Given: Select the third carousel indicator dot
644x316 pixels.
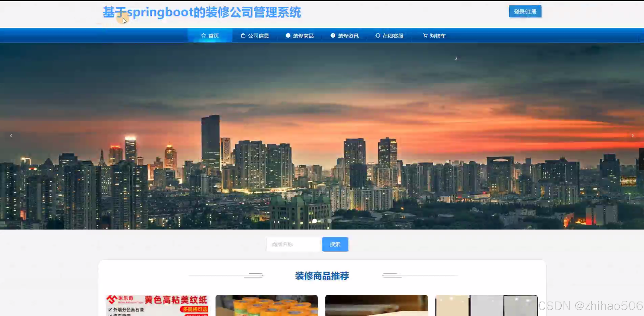Looking at the screenshot, I should 329,221.
